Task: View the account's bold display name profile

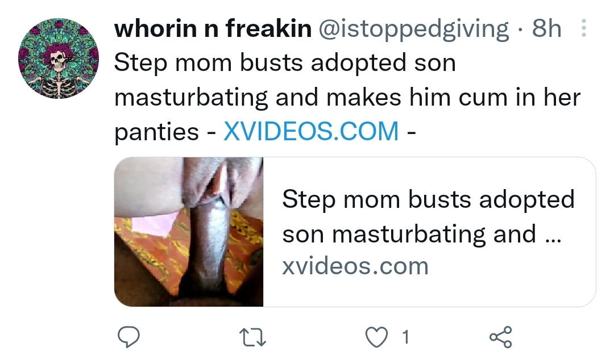Action: (213, 28)
